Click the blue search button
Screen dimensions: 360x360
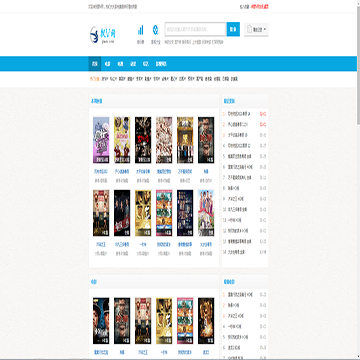click(233, 29)
